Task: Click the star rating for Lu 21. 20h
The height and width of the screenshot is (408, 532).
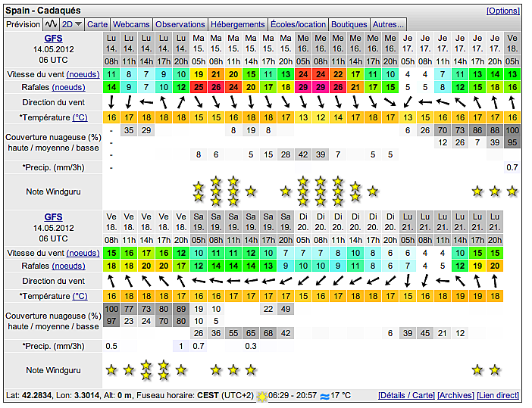Action: (x=495, y=370)
